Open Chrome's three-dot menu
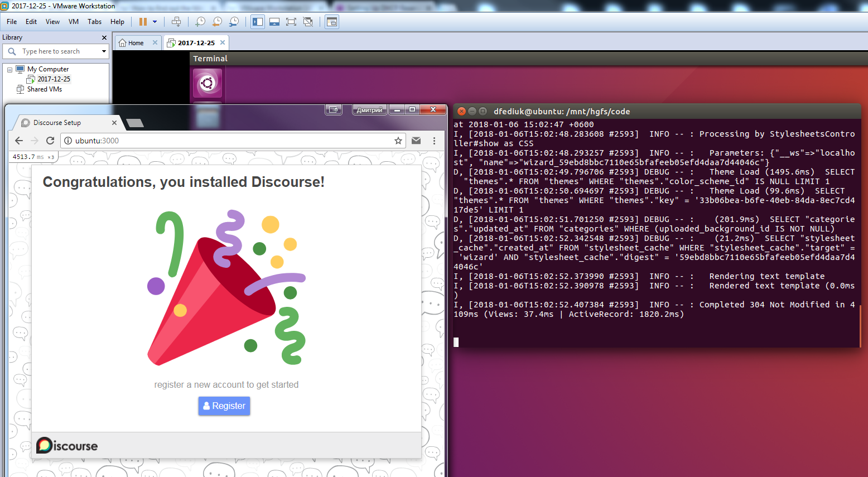The height and width of the screenshot is (477, 868). pyautogui.click(x=435, y=141)
